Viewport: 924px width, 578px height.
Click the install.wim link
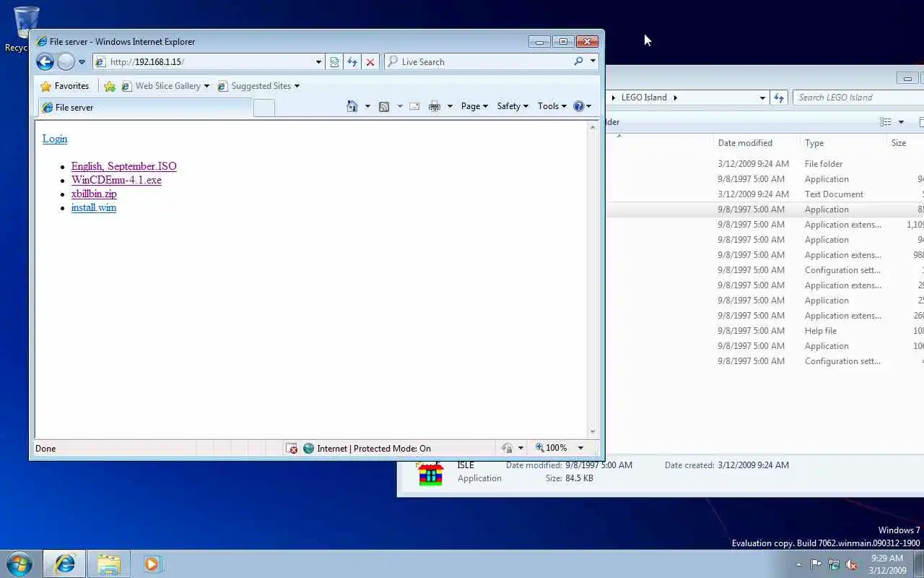click(x=94, y=207)
